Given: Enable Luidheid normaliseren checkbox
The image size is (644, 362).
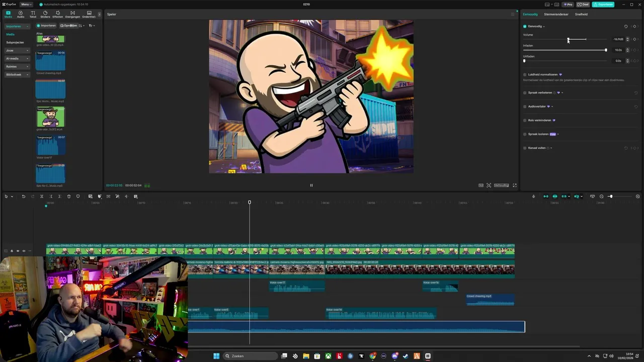Looking at the screenshot, I should (525, 74).
